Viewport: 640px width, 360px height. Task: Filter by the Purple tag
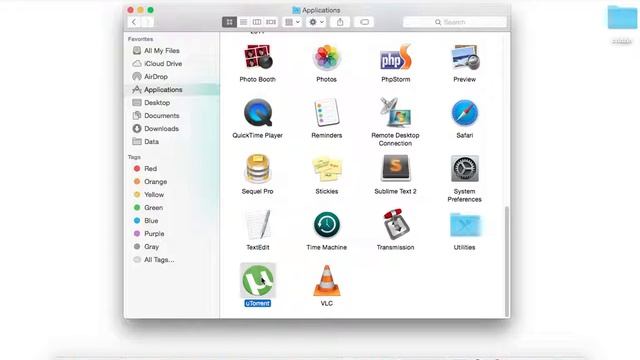[x=171, y=234]
